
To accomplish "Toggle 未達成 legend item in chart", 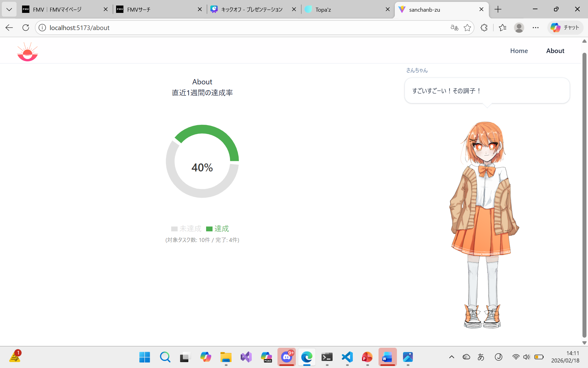I will click(186, 229).
